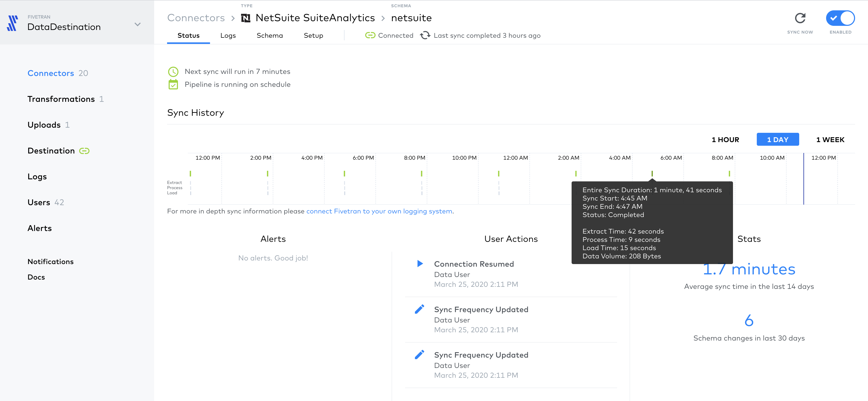The image size is (868, 401).
Task: Click the green Connected link icon
Action: tap(370, 35)
